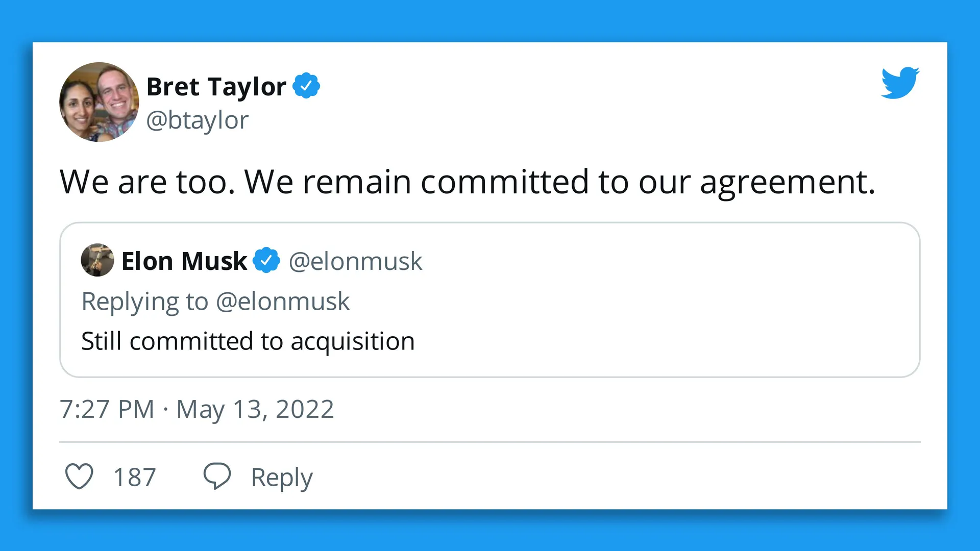This screenshot has height=551, width=980.
Task: Follow the @elonmusk mention after "Replying to"
Action: 283,302
